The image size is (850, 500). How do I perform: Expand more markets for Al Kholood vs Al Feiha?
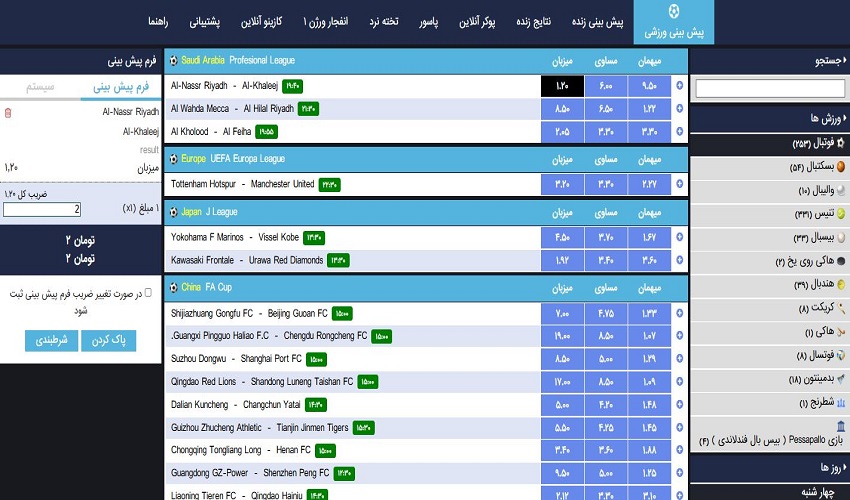click(679, 131)
